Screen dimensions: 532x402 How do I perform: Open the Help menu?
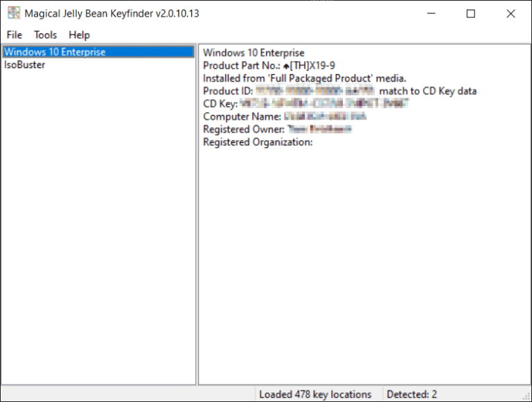(79, 35)
